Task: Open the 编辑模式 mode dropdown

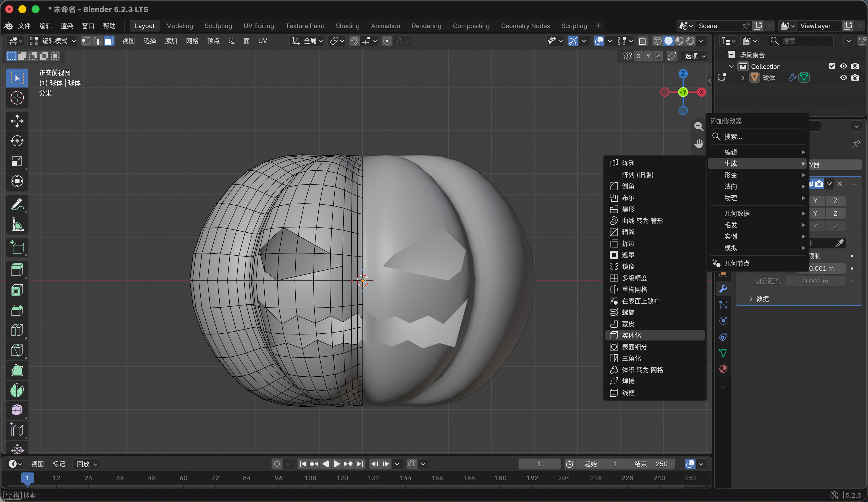Action: pos(53,41)
